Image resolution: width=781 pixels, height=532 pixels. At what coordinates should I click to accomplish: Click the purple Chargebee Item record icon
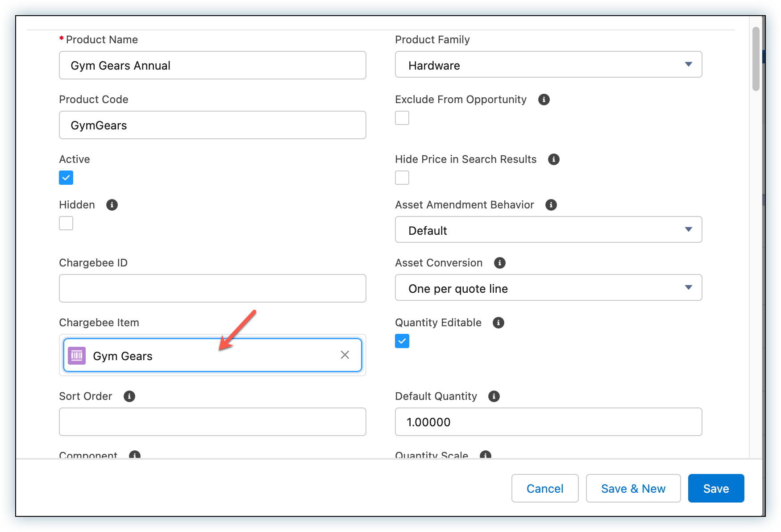(77, 356)
